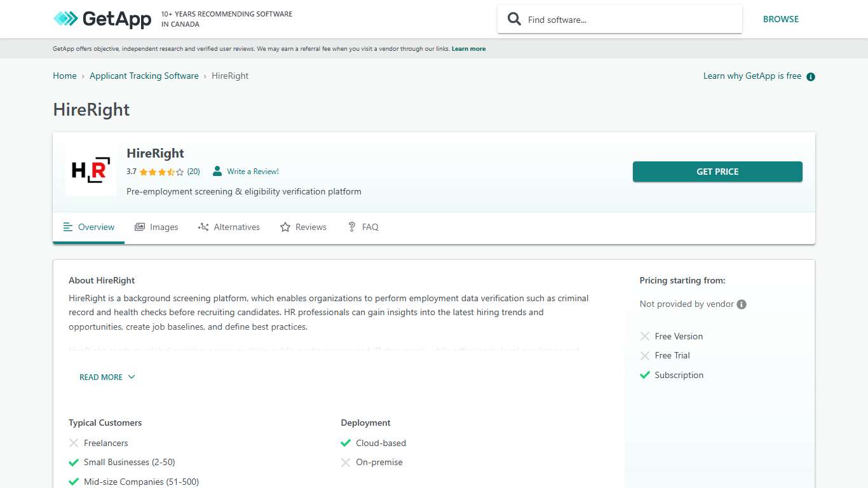Open the FAQ tab
868x488 pixels.
pos(363,227)
